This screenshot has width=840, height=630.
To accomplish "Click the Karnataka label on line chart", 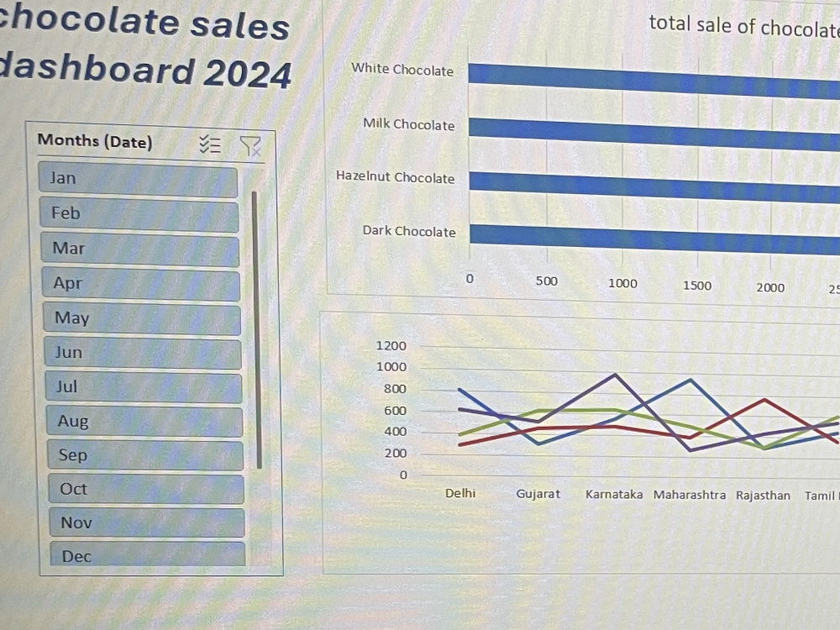I will (614, 495).
